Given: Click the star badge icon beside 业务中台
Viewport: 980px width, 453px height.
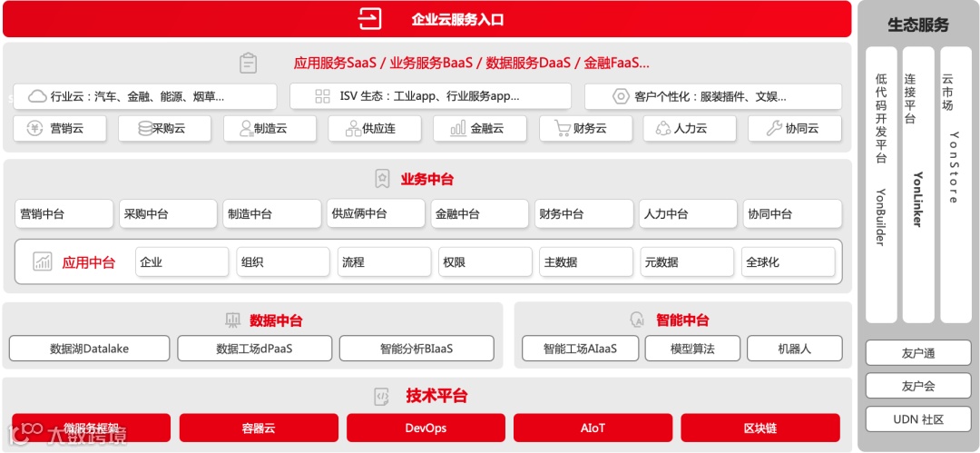Looking at the screenshot, I should 382,179.
